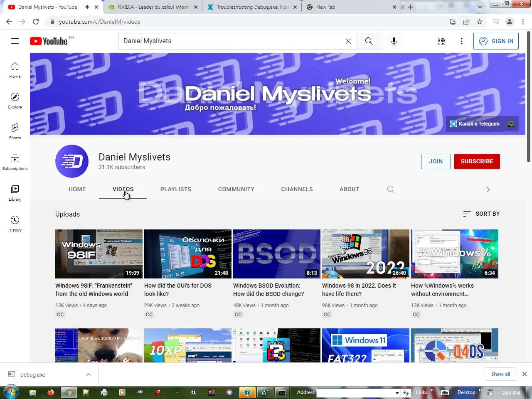Open the COMMUNITY tab
This screenshot has width=532, height=399.
point(236,189)
